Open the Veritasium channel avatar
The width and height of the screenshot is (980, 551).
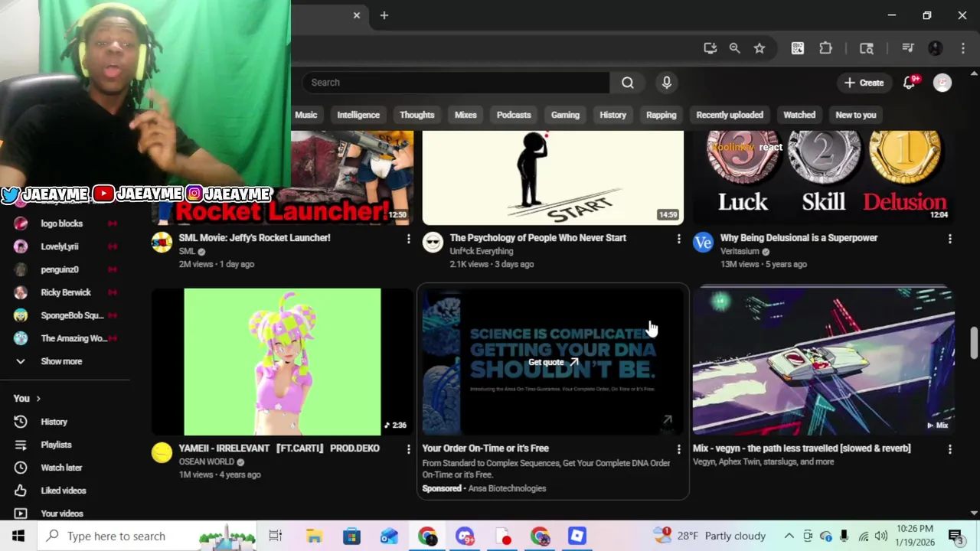click(703, 243)
